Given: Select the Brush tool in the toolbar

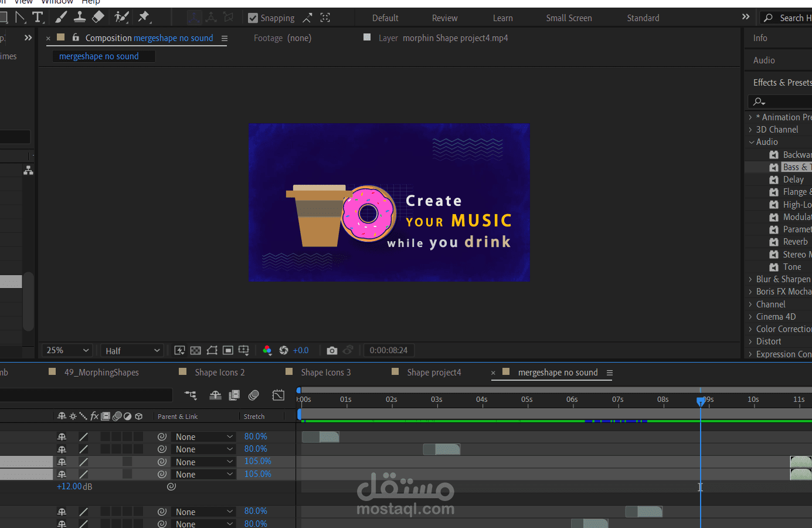Looking at the screenshot, I should [60, 16].
